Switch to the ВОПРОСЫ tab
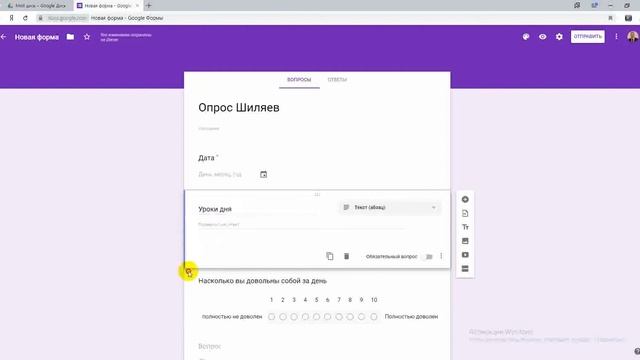The width and height of the screenshot is (640, 360). (299, 80)
